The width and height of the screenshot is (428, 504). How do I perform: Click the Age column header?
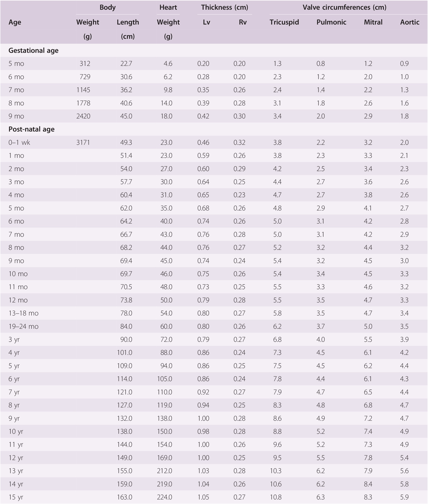15,22
